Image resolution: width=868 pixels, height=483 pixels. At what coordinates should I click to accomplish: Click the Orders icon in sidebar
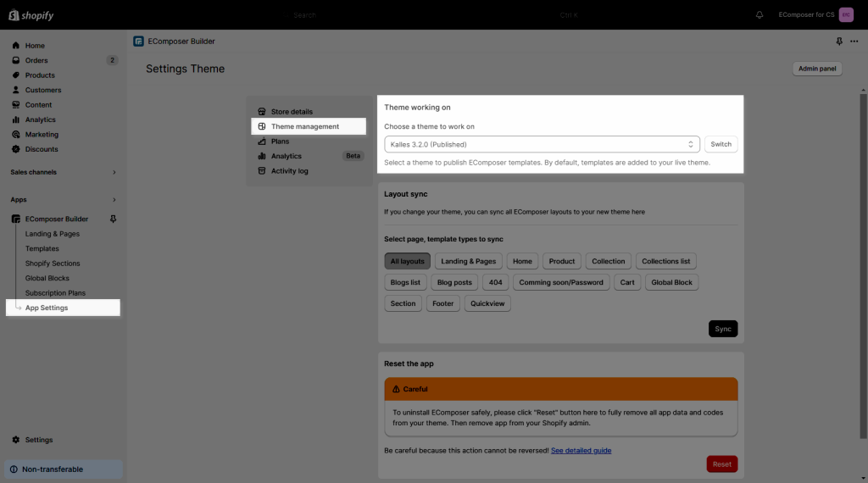coord(16,60)
